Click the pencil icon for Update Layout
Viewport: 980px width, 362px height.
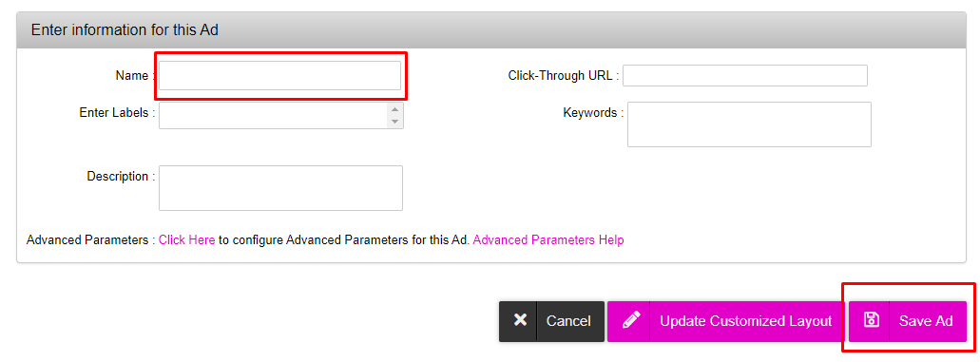(x=631, y=320)
